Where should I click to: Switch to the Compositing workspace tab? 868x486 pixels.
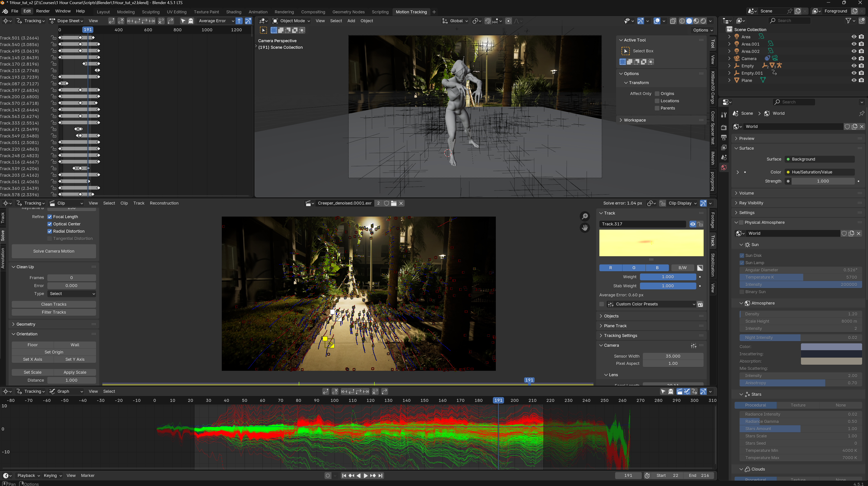tap(313, 12)
